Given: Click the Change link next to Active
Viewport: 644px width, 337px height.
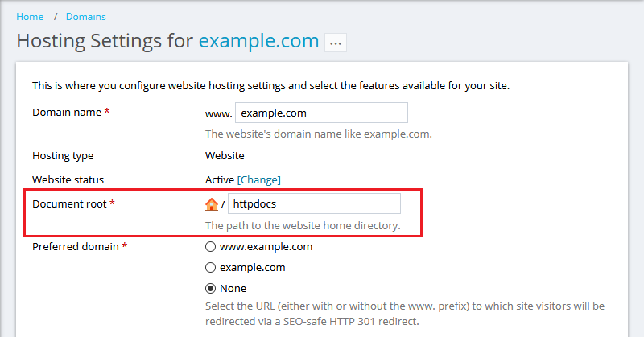Looking at the screenshot, I should (258, 179).
